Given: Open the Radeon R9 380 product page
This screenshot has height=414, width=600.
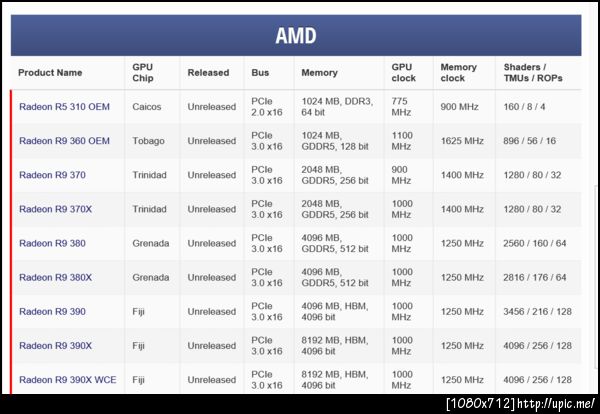Looking at the screenshot, I should [52, 243].
